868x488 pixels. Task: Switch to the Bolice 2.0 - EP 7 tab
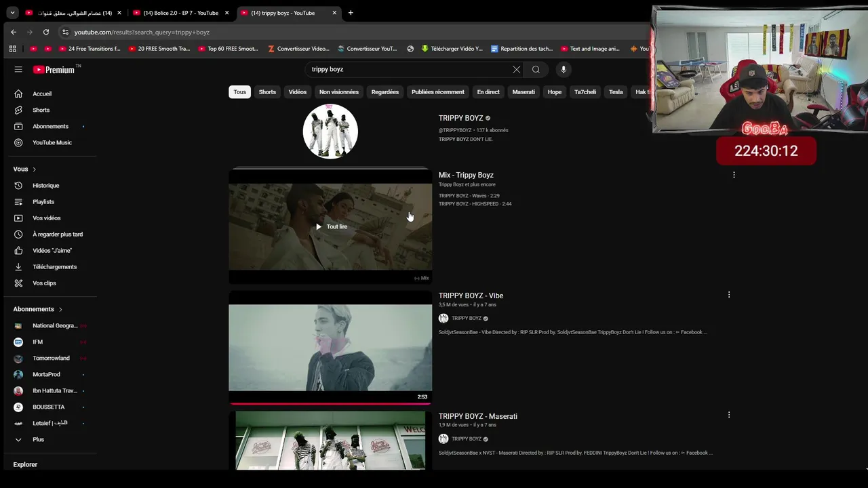pyautogui.click(x=181, y=13)
